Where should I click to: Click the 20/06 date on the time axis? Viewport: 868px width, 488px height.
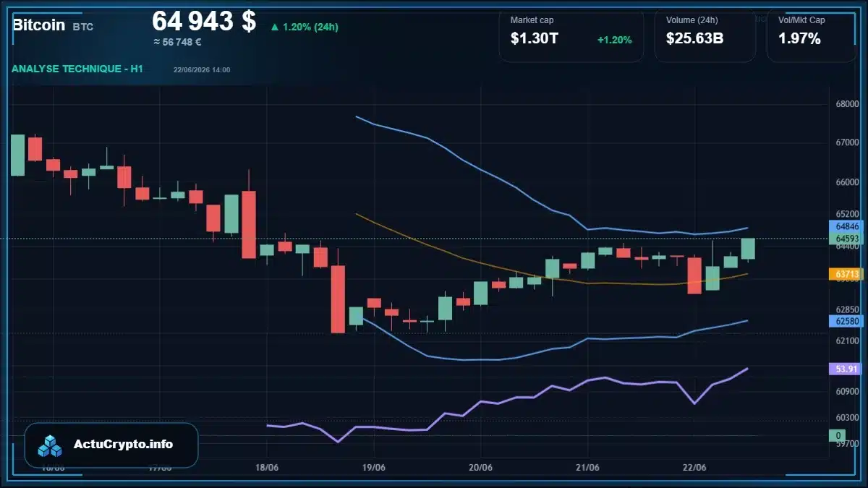coord(480,468)
